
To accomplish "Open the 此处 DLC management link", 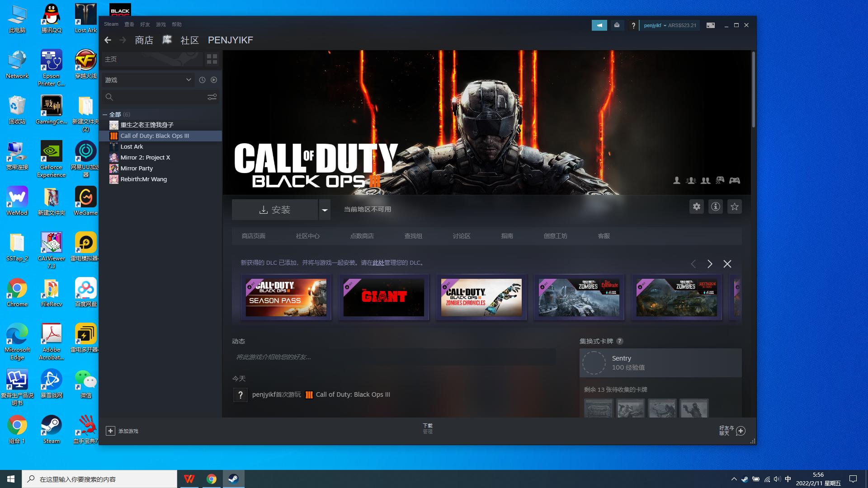I will coord(378,263).
